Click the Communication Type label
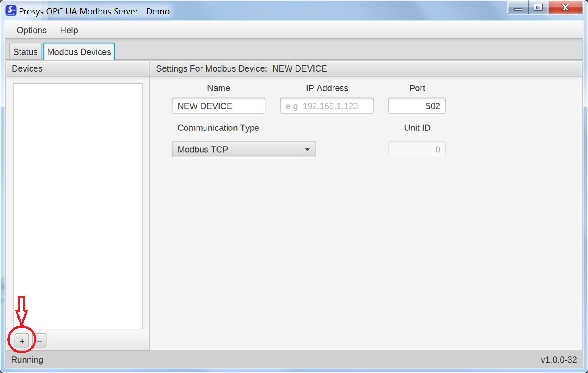Screen dimensions: 588x373 click(218, 128)
